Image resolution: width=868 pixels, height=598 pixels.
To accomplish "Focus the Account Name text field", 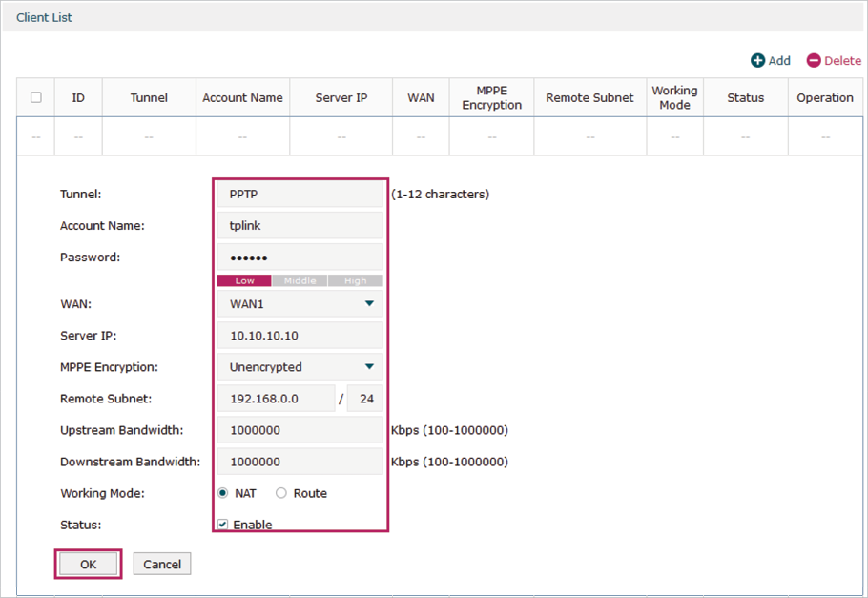I will pyautogui.click(x=300, y=226).
